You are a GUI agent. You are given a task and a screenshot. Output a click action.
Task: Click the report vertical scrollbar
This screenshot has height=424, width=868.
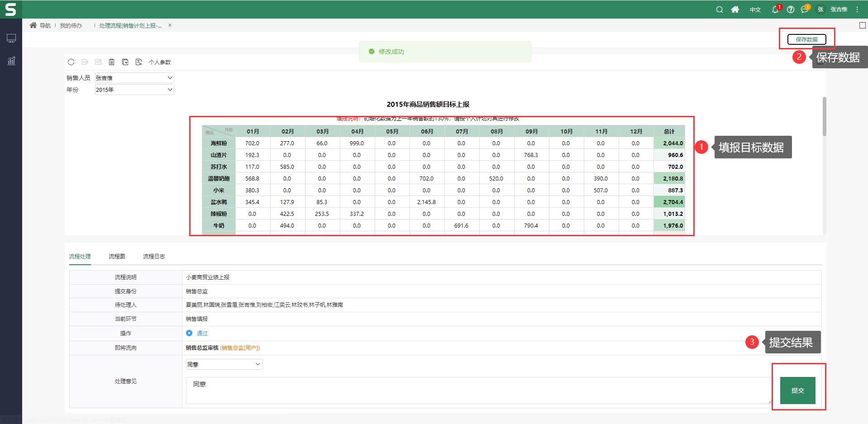click(x=825, y=116)
